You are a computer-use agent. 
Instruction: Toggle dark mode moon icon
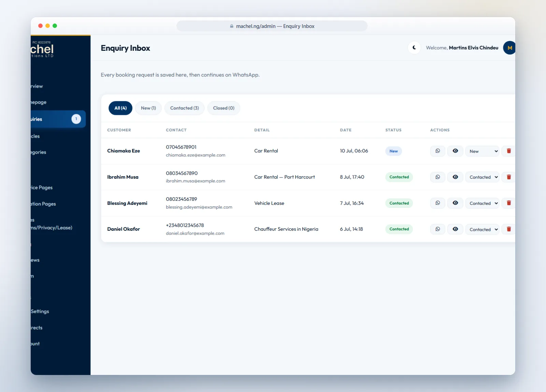point(414,48)
